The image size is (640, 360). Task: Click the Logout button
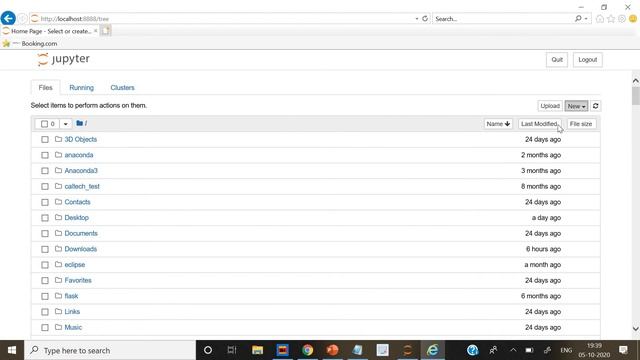tap(587, 60)
